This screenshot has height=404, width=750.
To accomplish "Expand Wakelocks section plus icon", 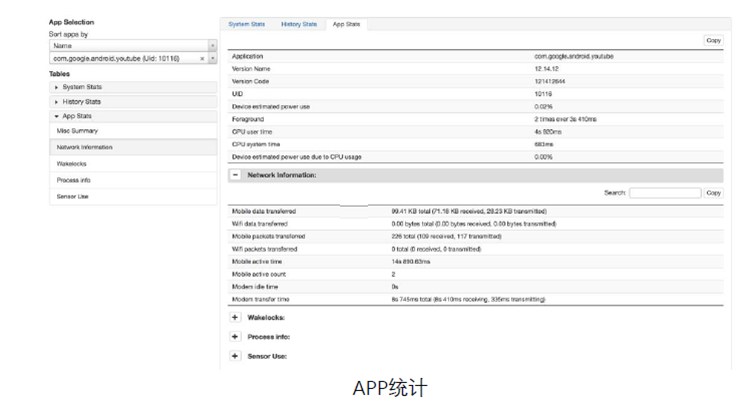I will 235,317.
